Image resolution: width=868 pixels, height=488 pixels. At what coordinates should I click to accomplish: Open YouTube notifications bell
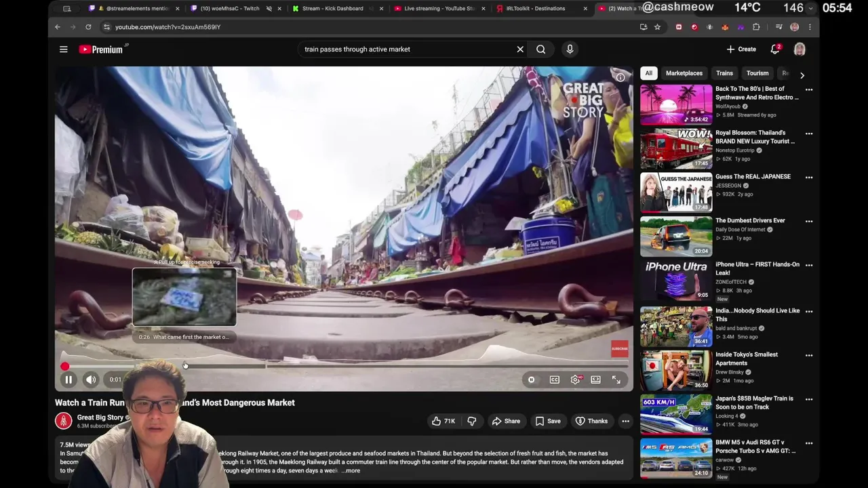(x=775, y=49)
